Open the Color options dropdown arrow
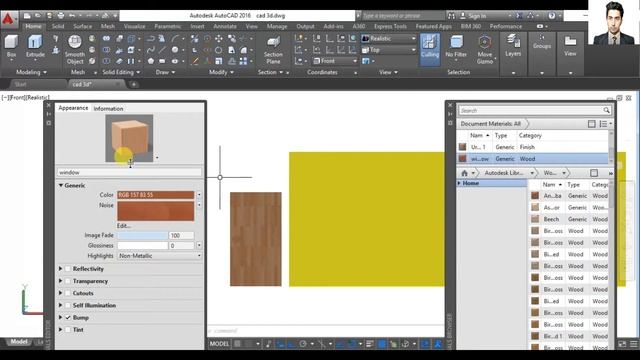640x360 pixels. tap(199, 195)
